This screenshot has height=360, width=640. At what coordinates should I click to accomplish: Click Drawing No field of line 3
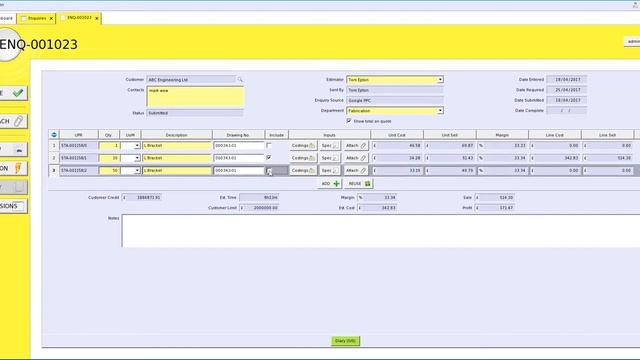[239, 171]
